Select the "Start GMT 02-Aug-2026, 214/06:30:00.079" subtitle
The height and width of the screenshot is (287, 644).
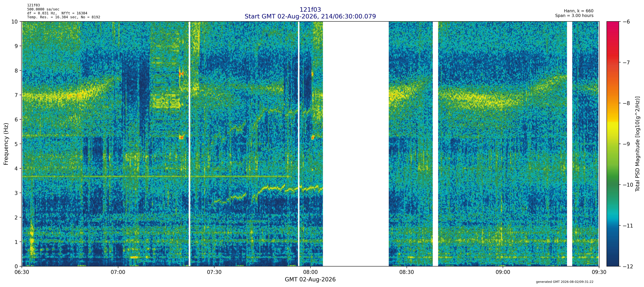tap(310, 16)
